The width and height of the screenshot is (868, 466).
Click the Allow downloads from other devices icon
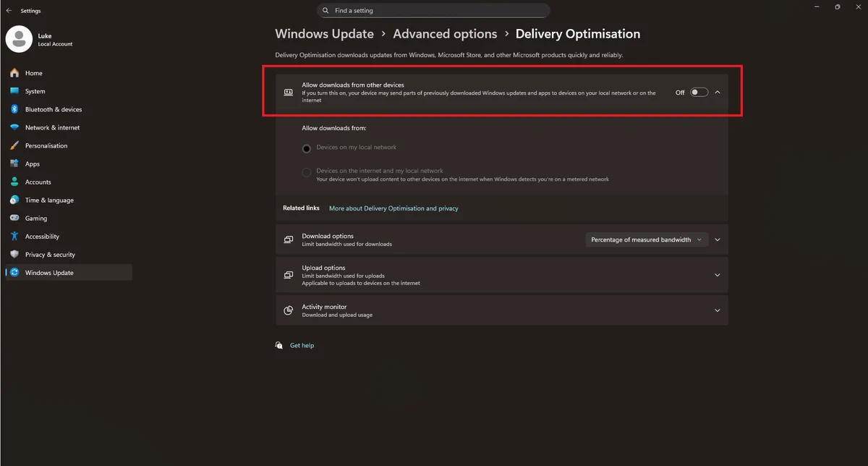[288, 93]
